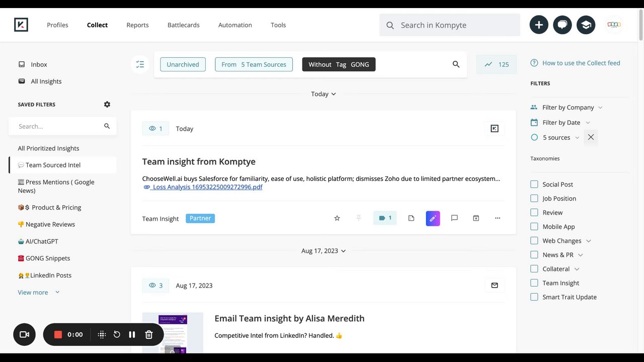644x362 pixels.
Task: Open the trending 125 insights counter
Action: (x=496, y=64)
